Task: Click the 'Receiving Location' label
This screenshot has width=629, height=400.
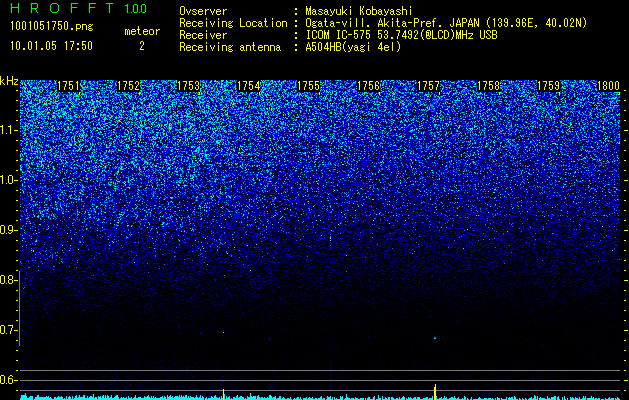Action: point(233,23)
